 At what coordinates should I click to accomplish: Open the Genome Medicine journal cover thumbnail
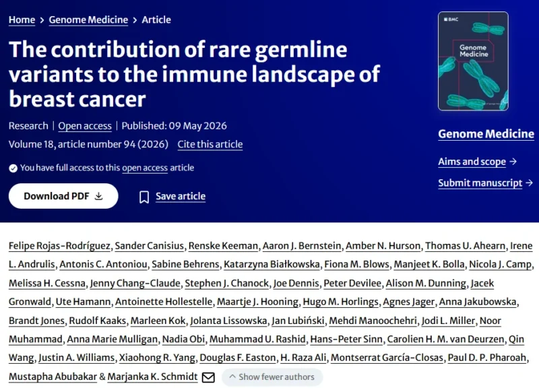473,61
